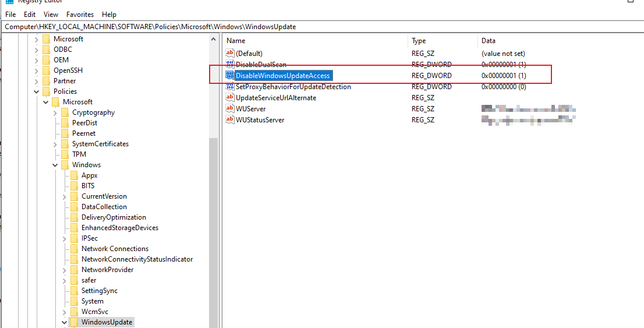Click the (Default) string value icon
The width and height of the screenshot is (644, 328).
pos(229,54)
